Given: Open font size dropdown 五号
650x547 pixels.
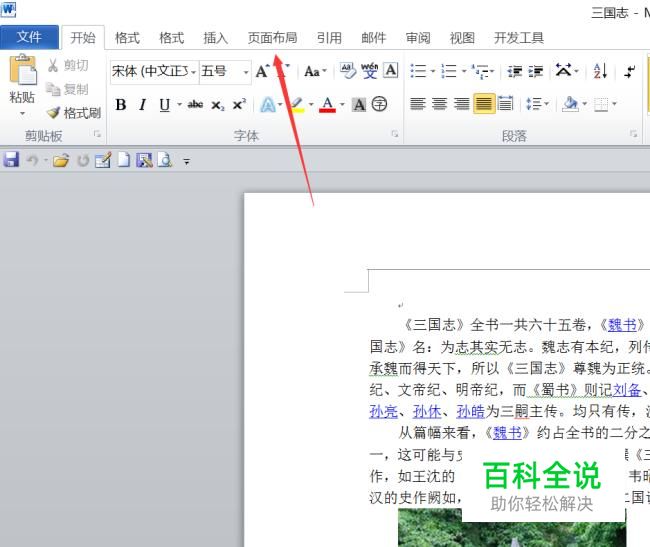Looking at the screenshot, I should [246, 72].
